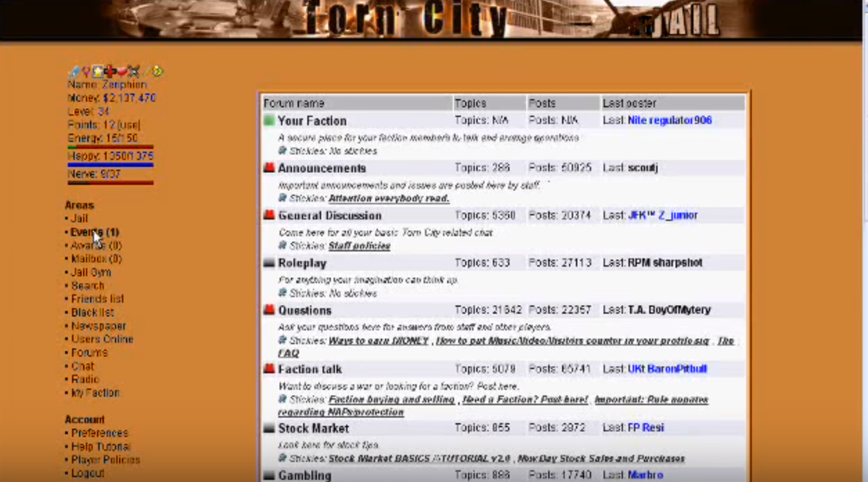Open the Events (1) sidebar link

point(94,232)
